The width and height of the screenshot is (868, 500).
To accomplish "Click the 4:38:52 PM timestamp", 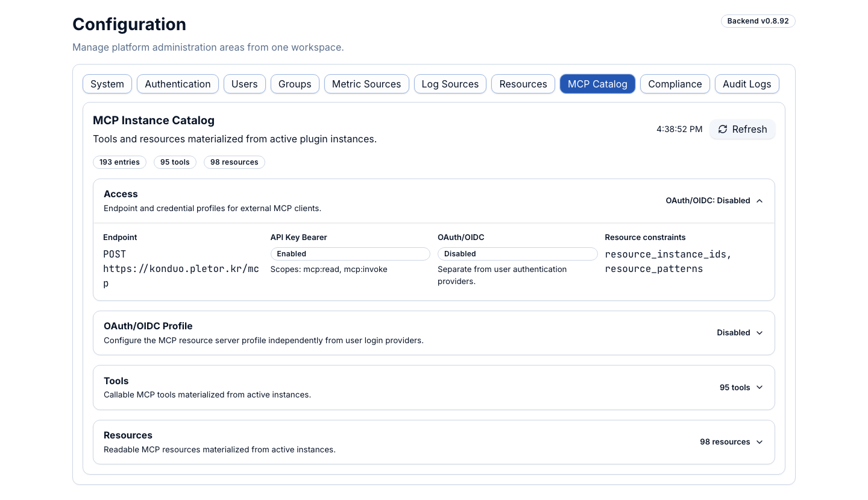I will tap(679, 129).
